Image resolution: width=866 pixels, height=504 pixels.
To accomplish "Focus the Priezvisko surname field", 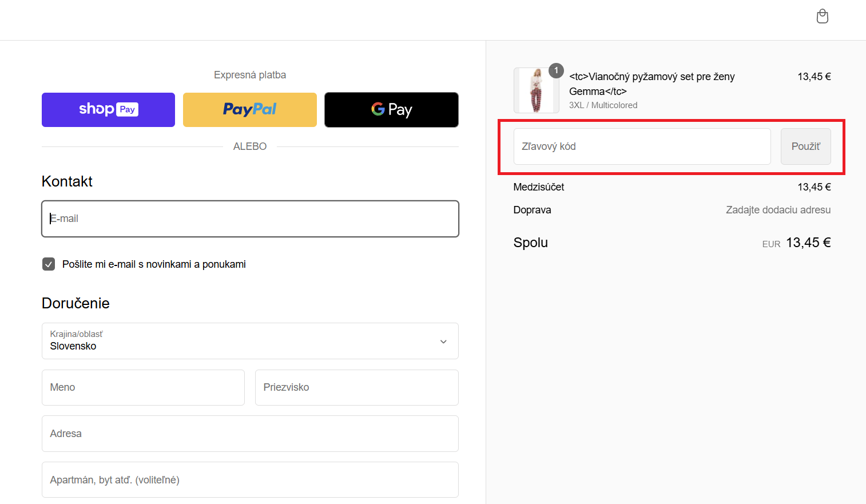I will click(x=356, y=387).
